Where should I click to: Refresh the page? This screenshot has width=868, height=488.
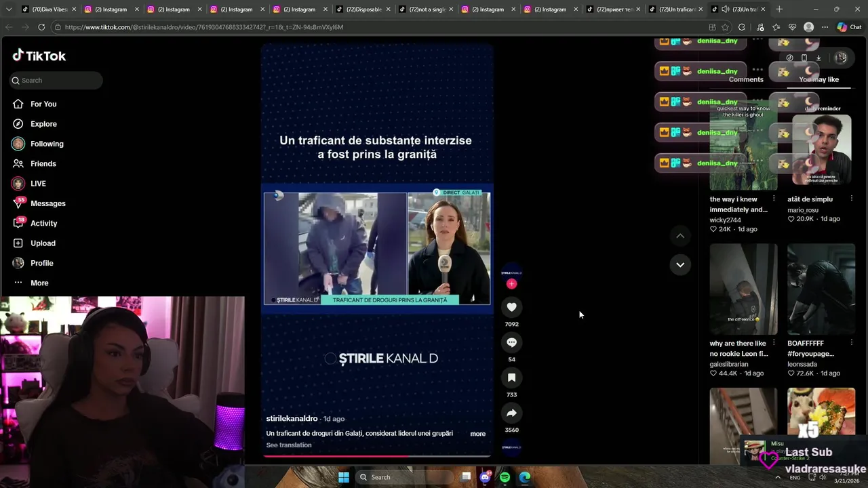pyautogui.click(x=41, y=27)
